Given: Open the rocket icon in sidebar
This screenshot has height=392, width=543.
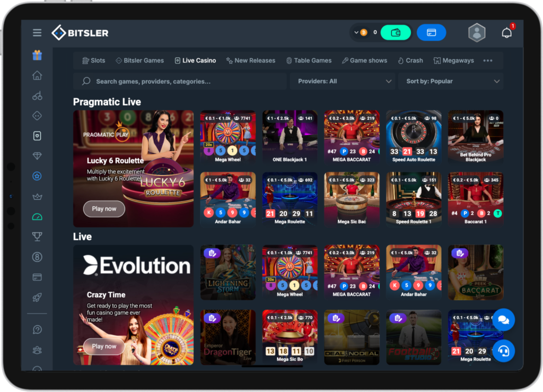Looking at the screenshot, I should coord(37,298).
